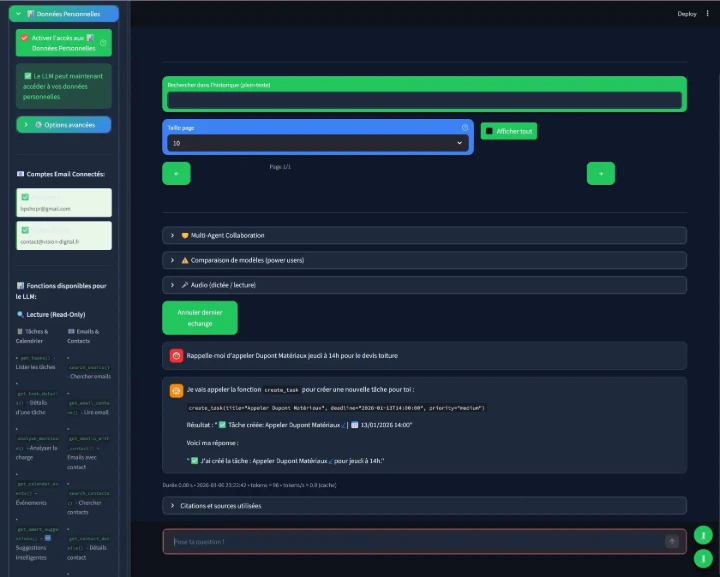Click the red user avatar icon
This screenshot has width=720, height=577.
tap(176, 355)
